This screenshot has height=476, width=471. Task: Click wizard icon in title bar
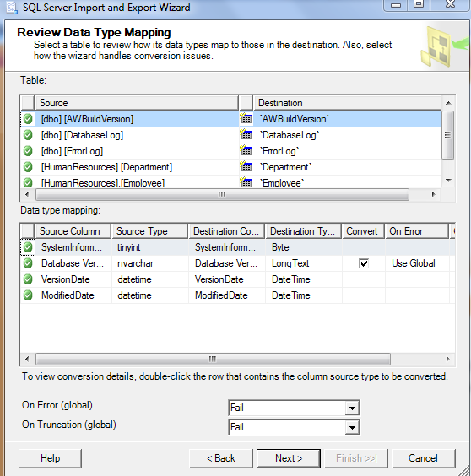pyautogui.click(x=12, y=8)
